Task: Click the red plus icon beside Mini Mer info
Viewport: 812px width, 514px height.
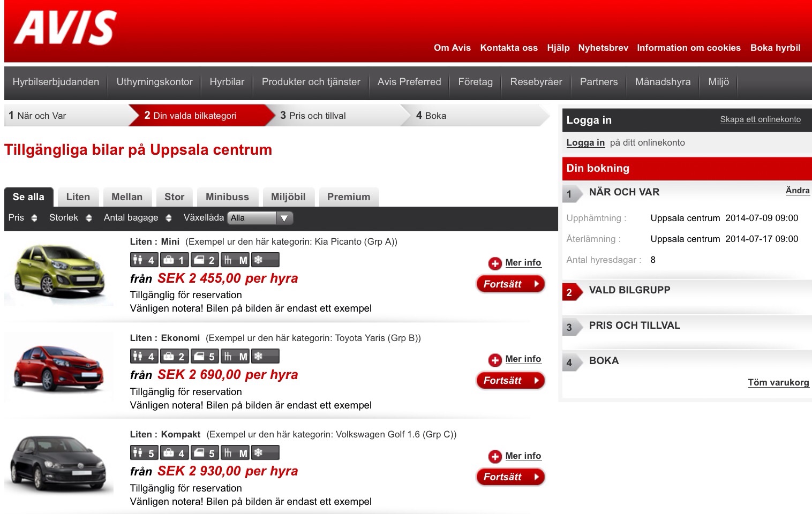Action: click(495, 263)
